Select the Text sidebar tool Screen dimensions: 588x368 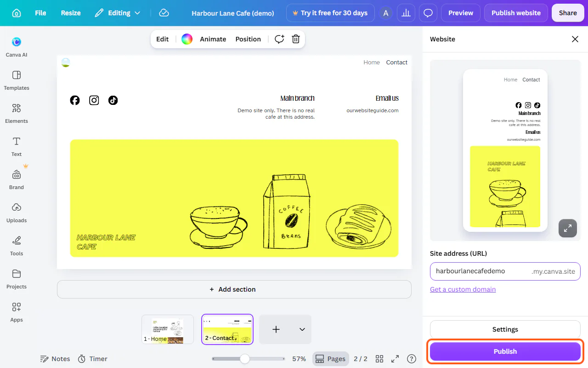point(17,146)
